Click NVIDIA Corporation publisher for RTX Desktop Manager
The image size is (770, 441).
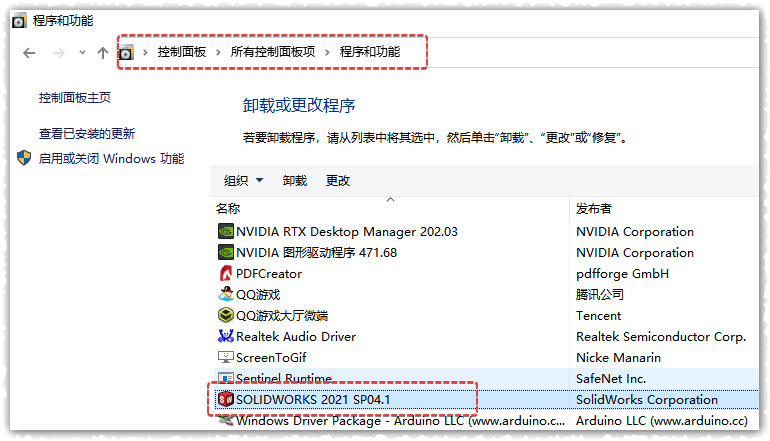(635, 232)
